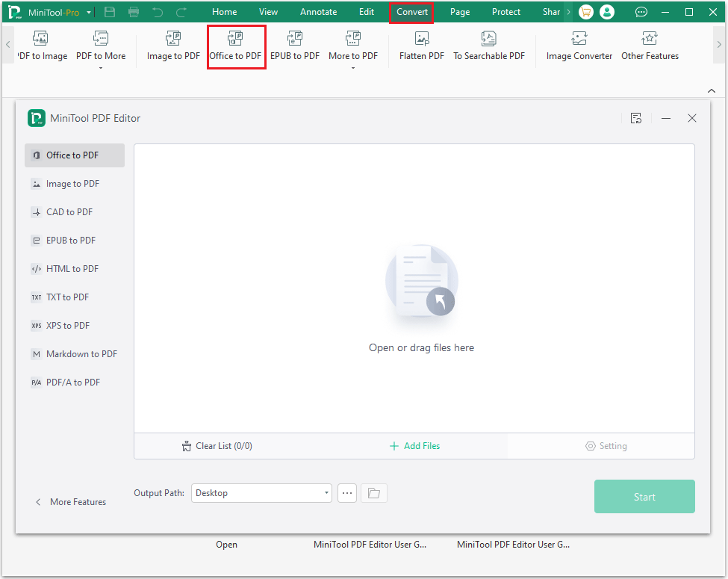Screen dimensions: 728x579
Task: Show more ribbon tabs chevron
Action: [x=568, y=12]
